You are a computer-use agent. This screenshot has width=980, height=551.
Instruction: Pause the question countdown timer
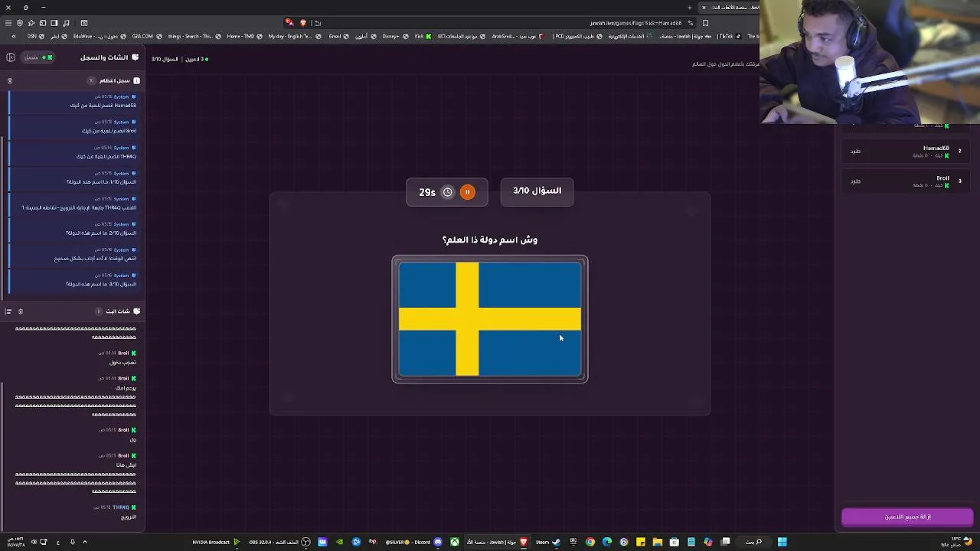(467, 192)
